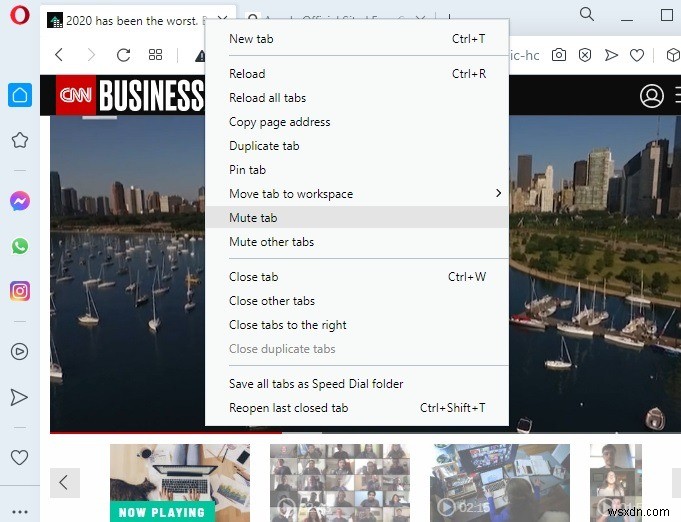Select Close tab menu entry
The height and width of the screenshot is (522, 681).
[x=357, y=277]
